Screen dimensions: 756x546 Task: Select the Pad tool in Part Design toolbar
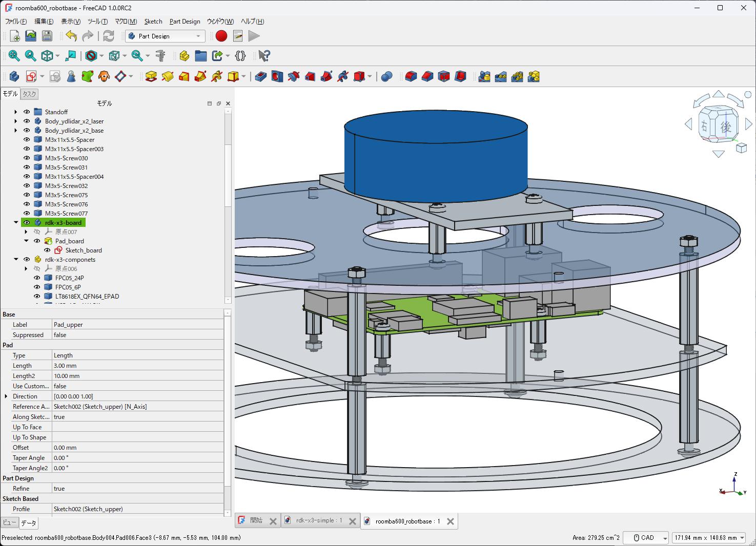(152, 76)
